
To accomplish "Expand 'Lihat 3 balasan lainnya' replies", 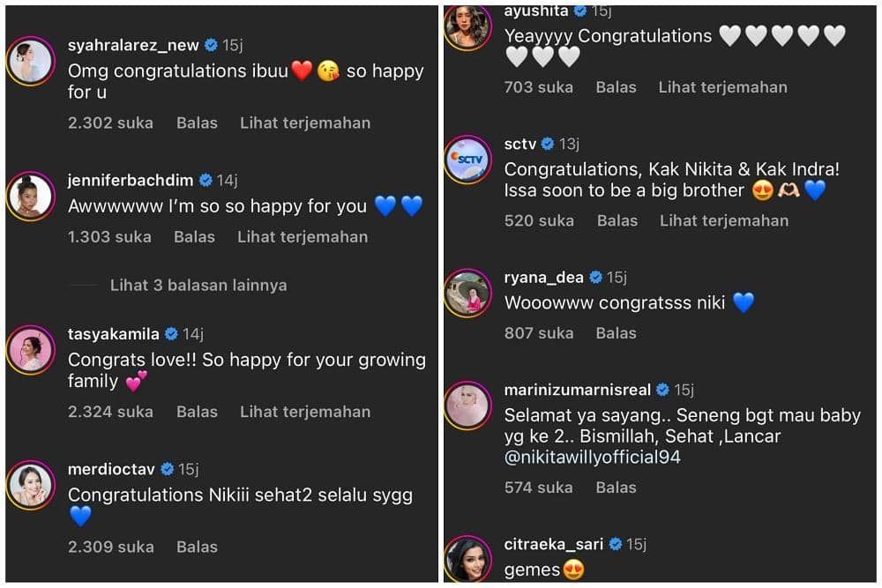I will [x=198, y=286].
